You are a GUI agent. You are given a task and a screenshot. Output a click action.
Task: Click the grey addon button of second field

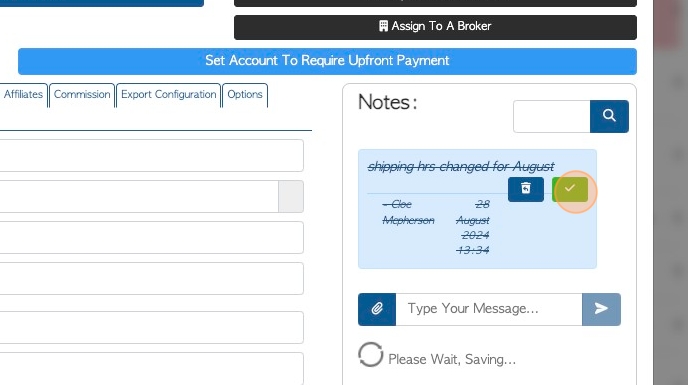[x=291, y=196]
